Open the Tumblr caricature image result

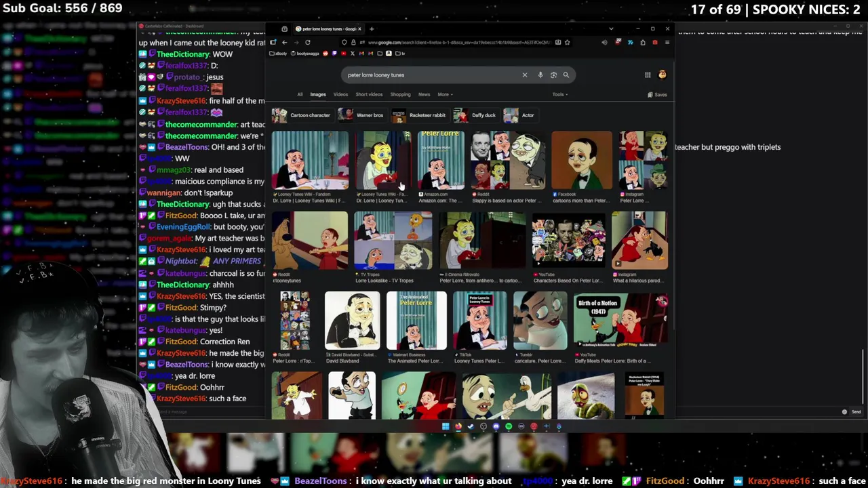540,321
